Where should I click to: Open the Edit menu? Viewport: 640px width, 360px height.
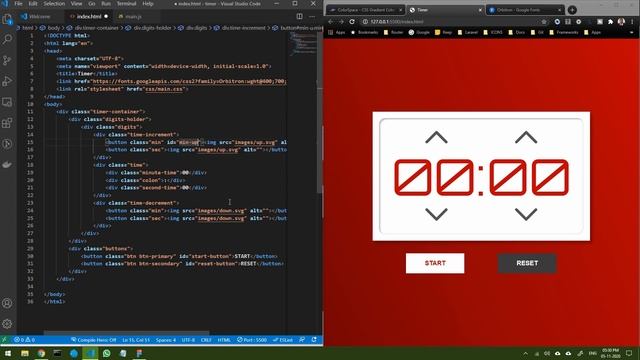(33, 3)
